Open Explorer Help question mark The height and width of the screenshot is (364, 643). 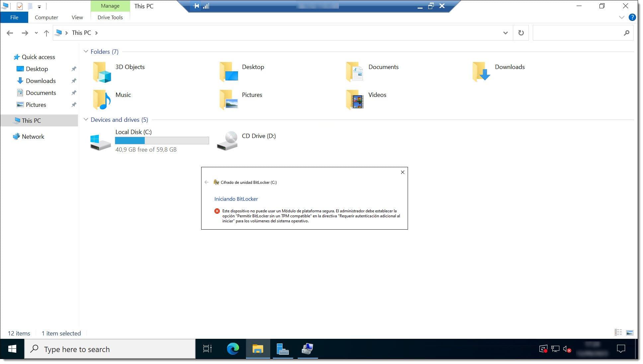[x=632, y=17]
